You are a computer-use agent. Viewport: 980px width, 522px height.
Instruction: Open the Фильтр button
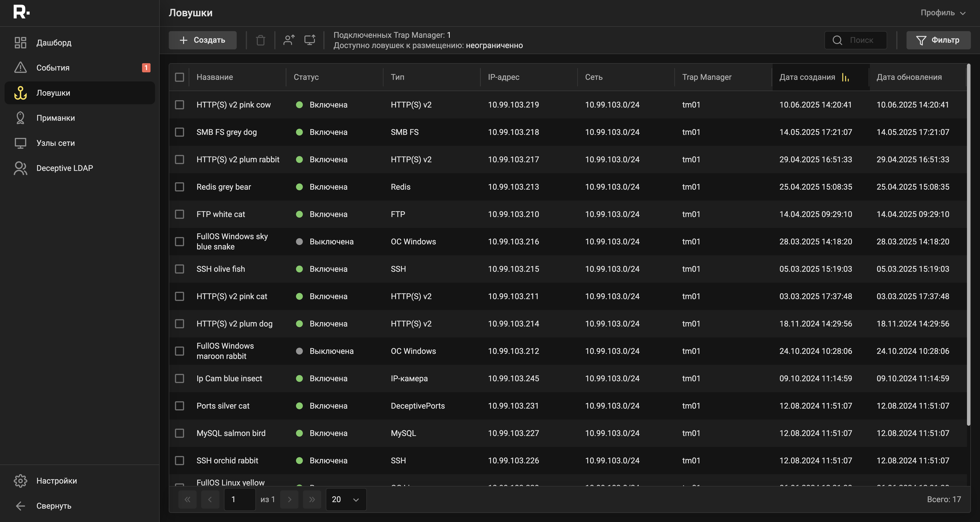click(x=938, y=40)
